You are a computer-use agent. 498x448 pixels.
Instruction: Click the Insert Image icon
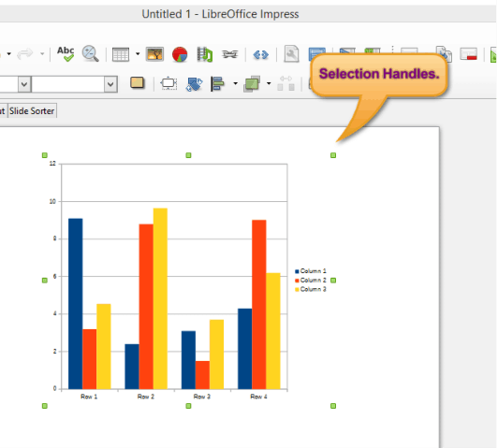pos(154,54)
